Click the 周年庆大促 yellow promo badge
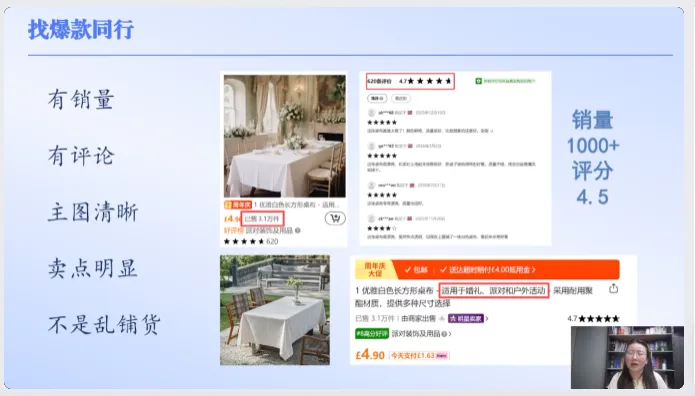This screenshot has height=396, width=695. (x=375, y=270)
